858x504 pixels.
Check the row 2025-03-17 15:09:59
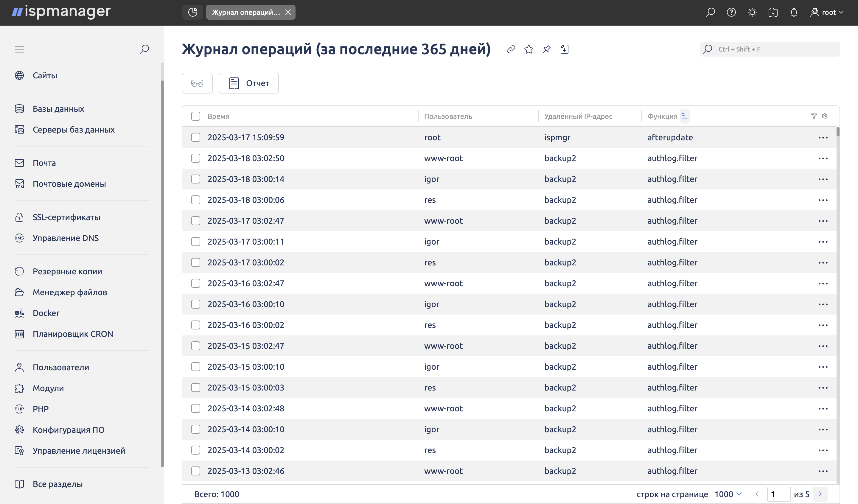click(x=196, y=137)
